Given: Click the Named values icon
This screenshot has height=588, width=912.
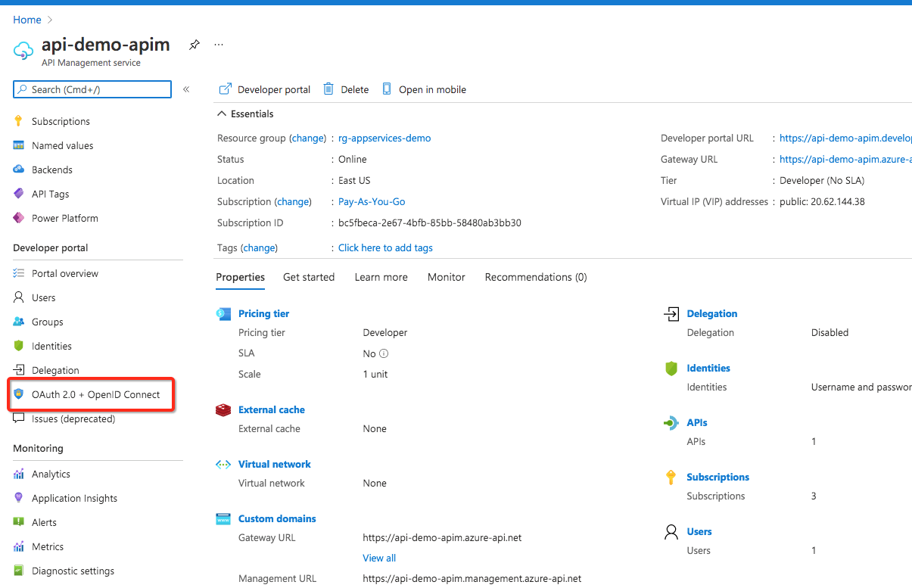Looking at the screenshot, I should tap(19, 145).
